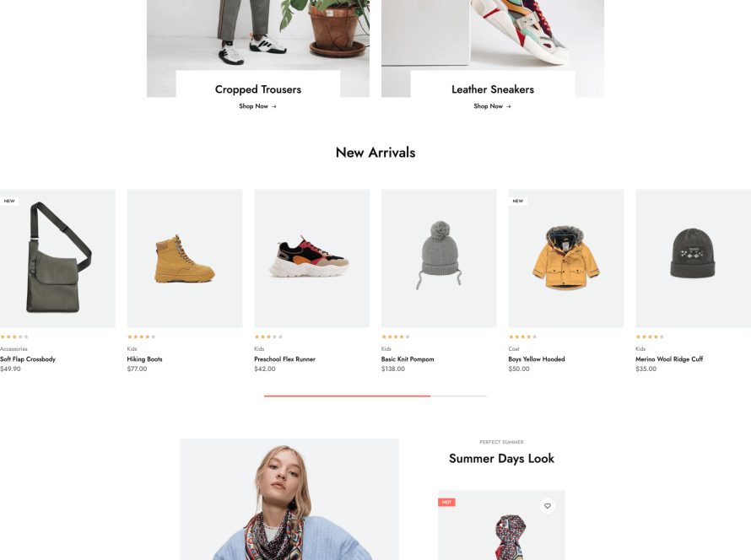This screenshot has height=560, width=751.
Task: Select the Accessories category label
Action: (14, 349)
